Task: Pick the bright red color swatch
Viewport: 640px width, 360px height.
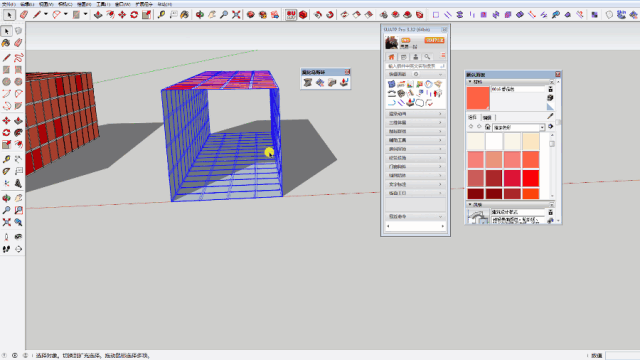Action: pyautogui.click(x=531, y=178)
